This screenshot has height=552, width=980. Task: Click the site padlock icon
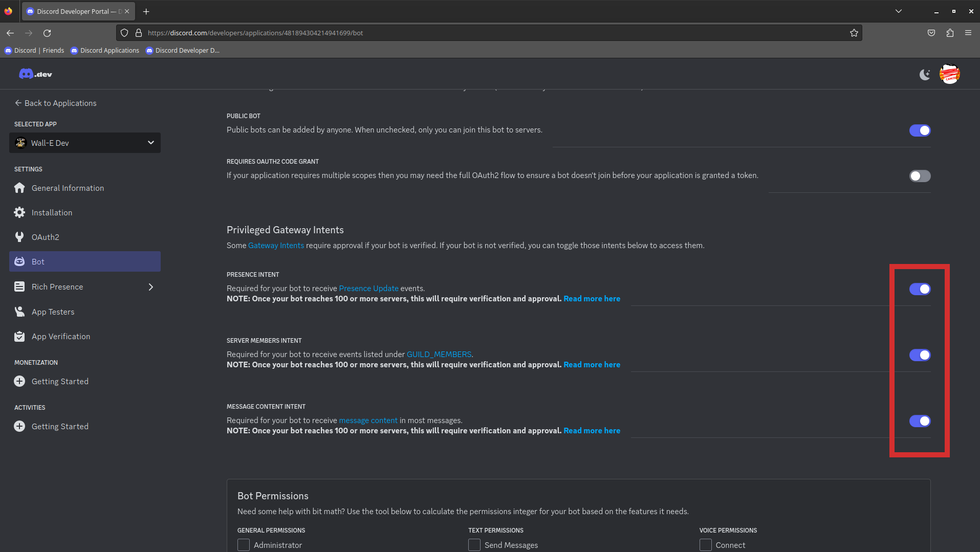[x=138, y=33]
